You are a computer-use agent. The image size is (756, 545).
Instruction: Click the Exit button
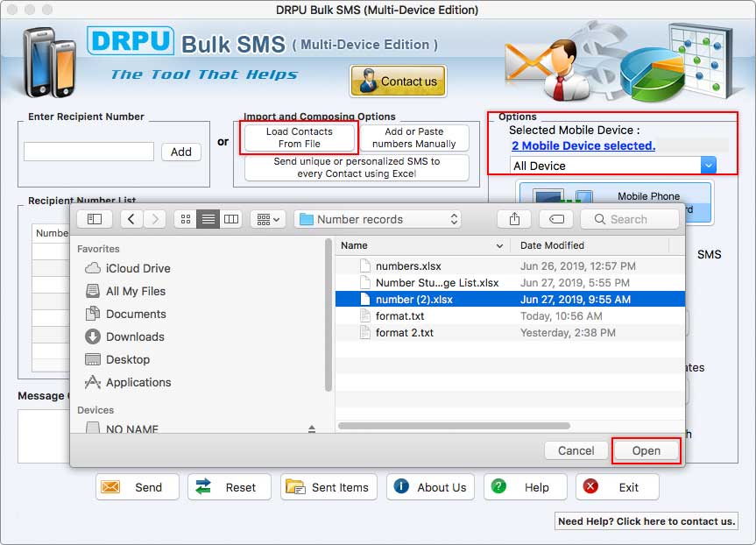tap(617, 487)
